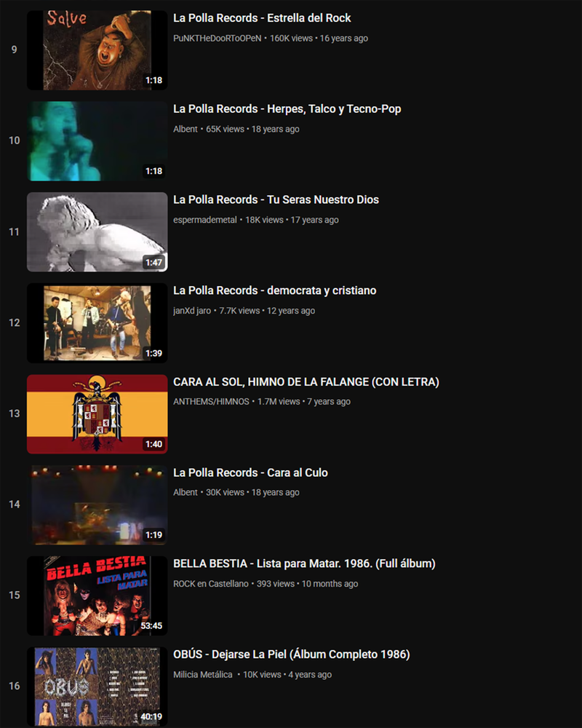Visit the ANTHEMS/HIMNOS channel
The image size is (582, 728).
tap(211, 402)
